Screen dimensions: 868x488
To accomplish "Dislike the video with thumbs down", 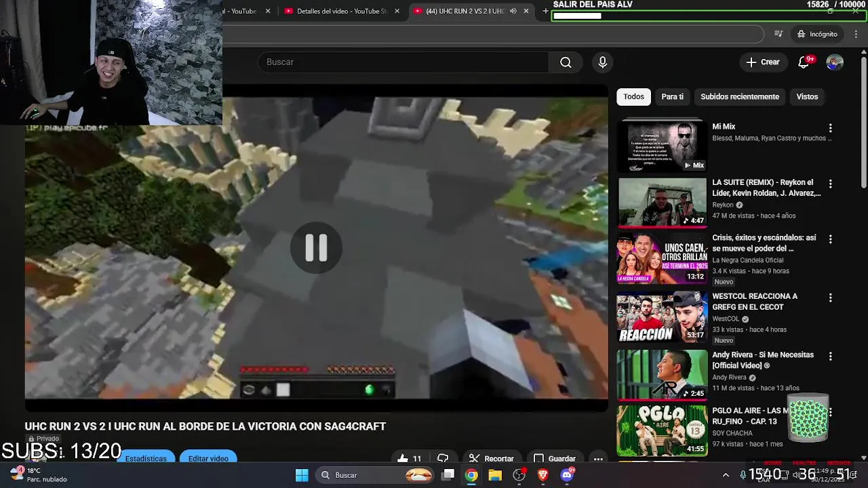I will (x=443, y=459).
